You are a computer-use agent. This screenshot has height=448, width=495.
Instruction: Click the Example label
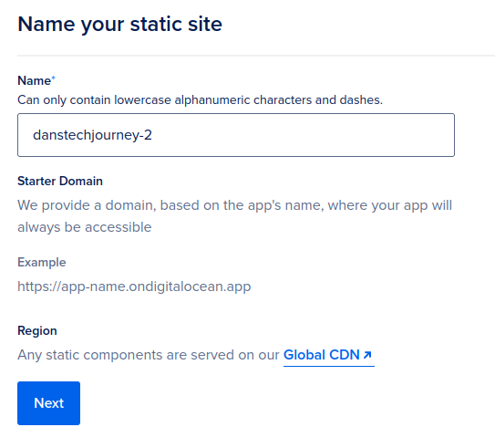[42, 263]
